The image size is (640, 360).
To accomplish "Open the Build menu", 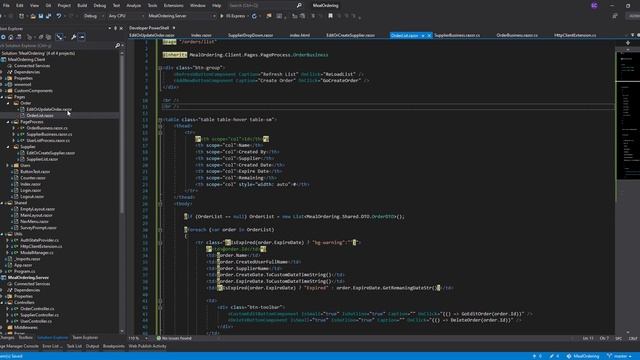I will tap(82, 6).
